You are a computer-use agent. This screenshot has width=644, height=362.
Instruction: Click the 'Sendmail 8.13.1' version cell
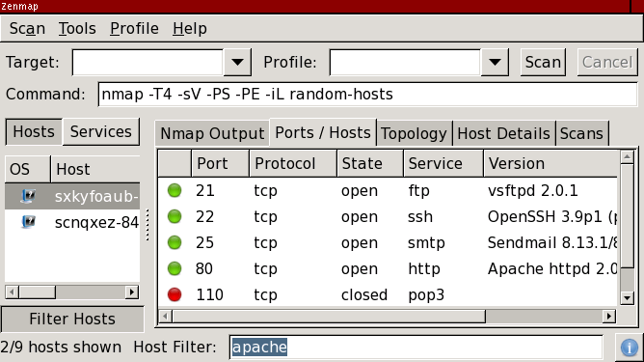(552, 242)
